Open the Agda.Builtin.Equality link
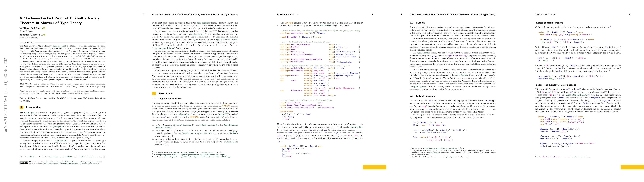The width and height of the screenshot is (644, 182). pyautogui.click(x=457, y=56)
